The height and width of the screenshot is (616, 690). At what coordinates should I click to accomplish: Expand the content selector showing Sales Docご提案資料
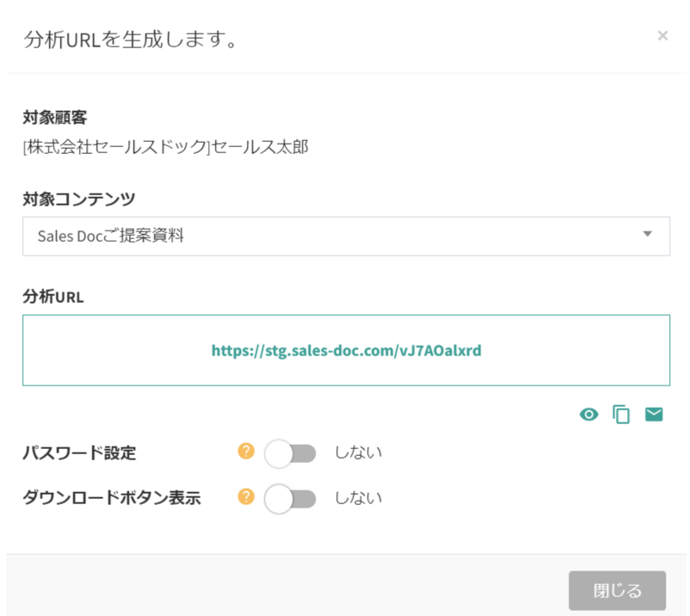[346, 235]
